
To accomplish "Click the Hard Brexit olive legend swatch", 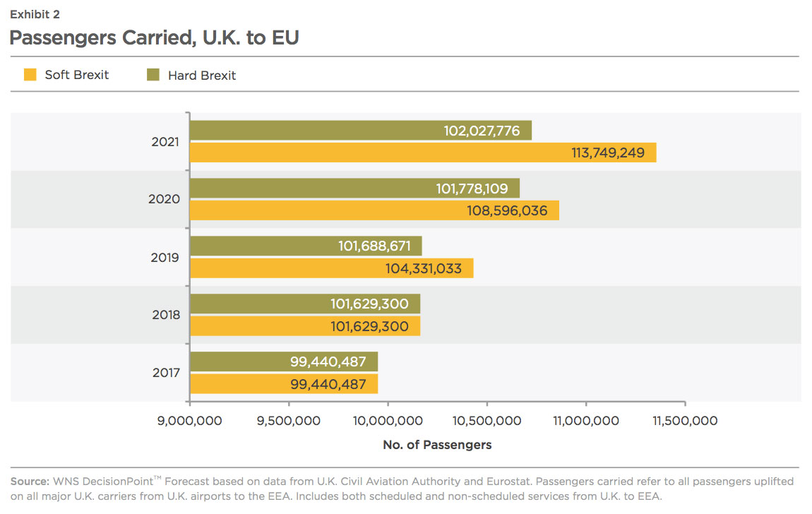I will 153,75.
